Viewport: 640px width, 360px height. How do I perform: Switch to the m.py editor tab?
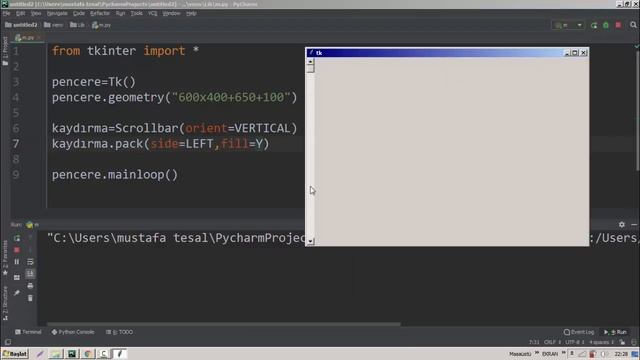click(28, 38)
